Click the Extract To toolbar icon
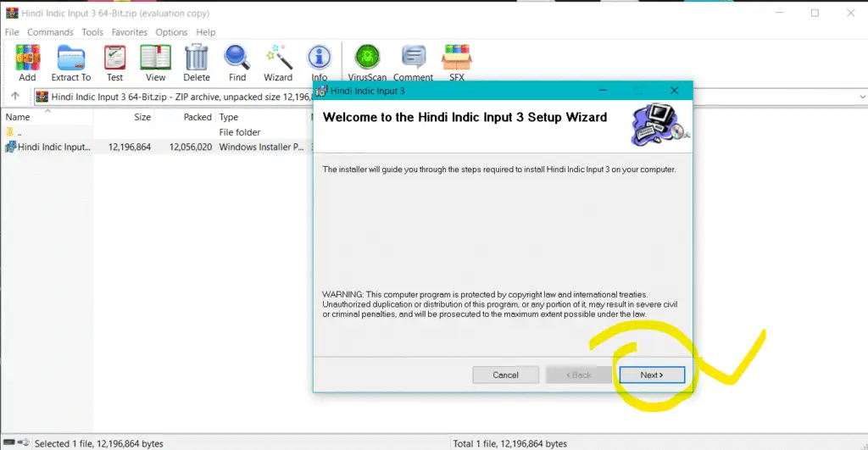Screen dimensions: 868x450 [71, 62]
